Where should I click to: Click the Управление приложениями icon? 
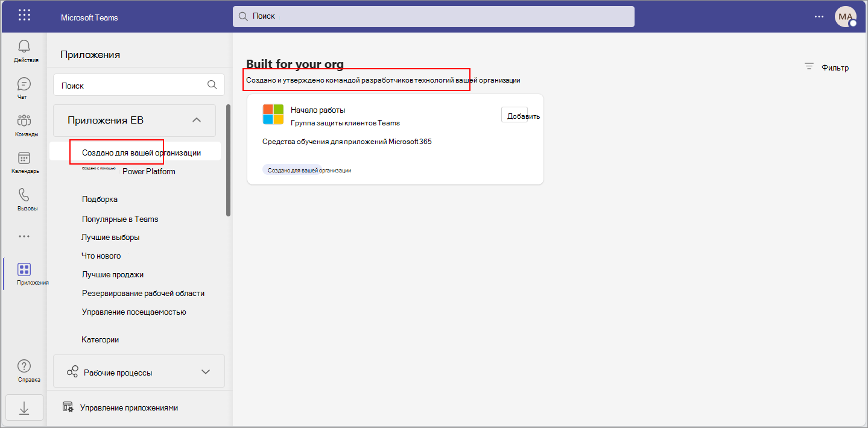(68, 407)
